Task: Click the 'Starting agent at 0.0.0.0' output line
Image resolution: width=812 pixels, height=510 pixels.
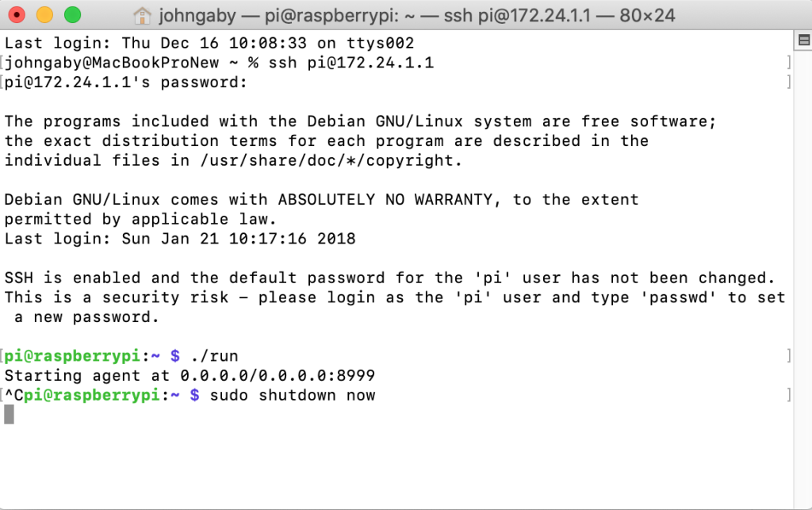Action: 190,375
